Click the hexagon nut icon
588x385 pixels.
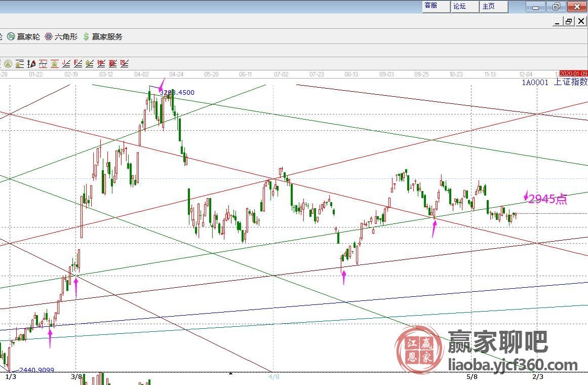coord(49,36)
